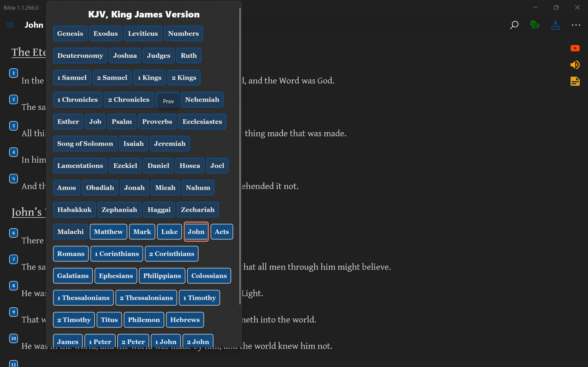
Task: Open the book of Hebrews
Action: coord(185,320)
